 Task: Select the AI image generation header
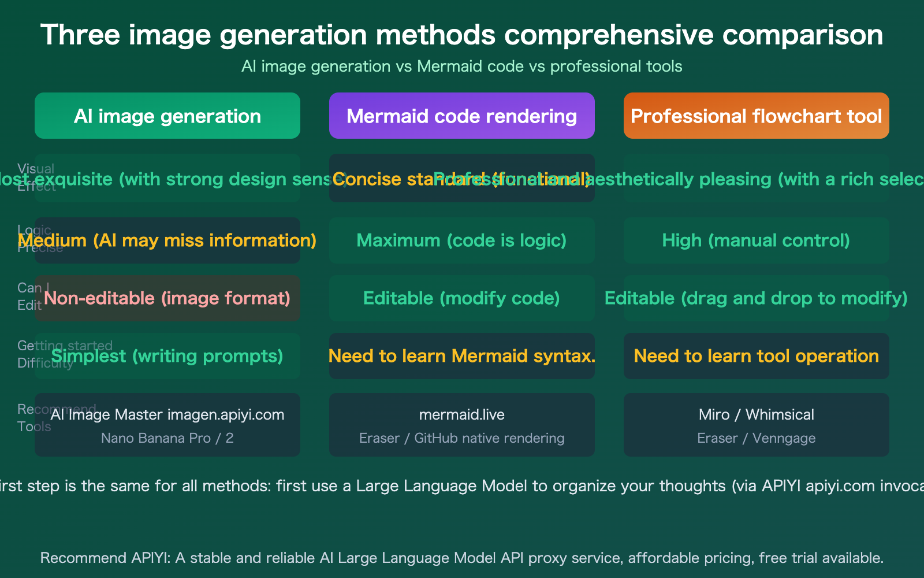pos(167,116)
